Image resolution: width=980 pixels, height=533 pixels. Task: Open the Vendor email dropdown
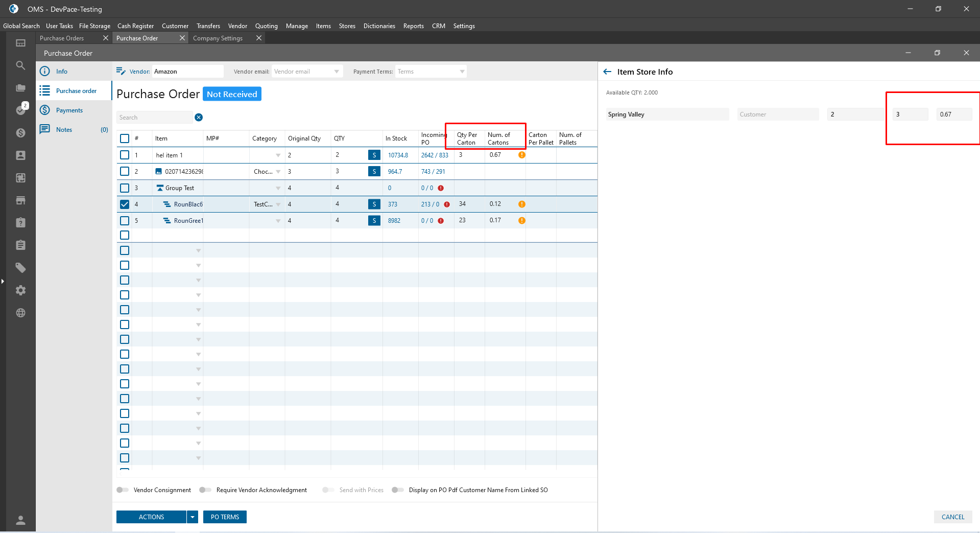tap(337, 72)
